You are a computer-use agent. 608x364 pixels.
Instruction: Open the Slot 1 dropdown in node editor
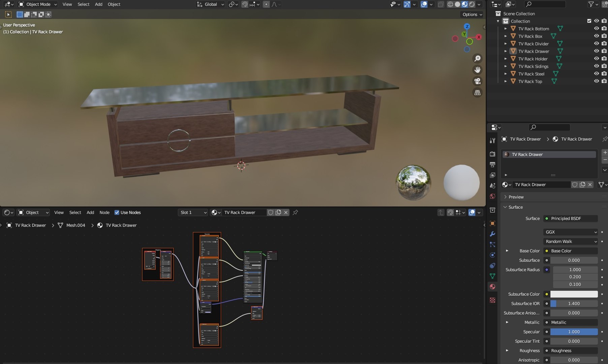pyautogui.click(x=193, y=212)
